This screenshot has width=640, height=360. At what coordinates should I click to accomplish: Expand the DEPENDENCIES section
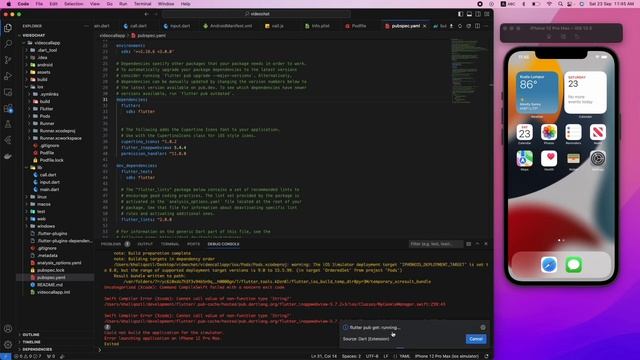(37, 349)
